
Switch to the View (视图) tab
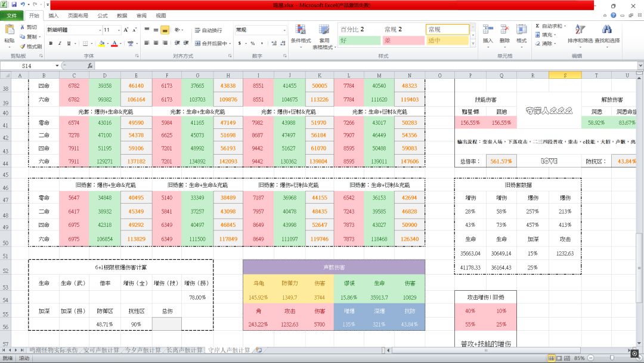160,16
